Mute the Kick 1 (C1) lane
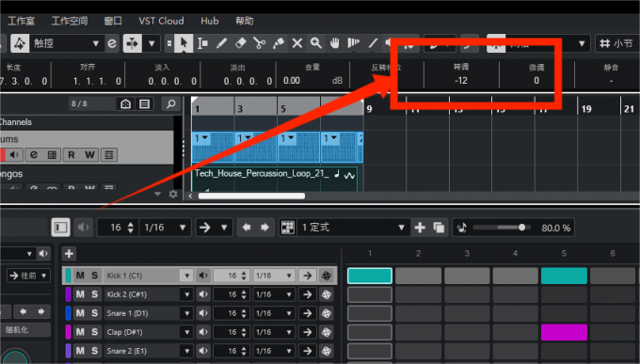Screen dimensions: 640x364 (80, 276)
